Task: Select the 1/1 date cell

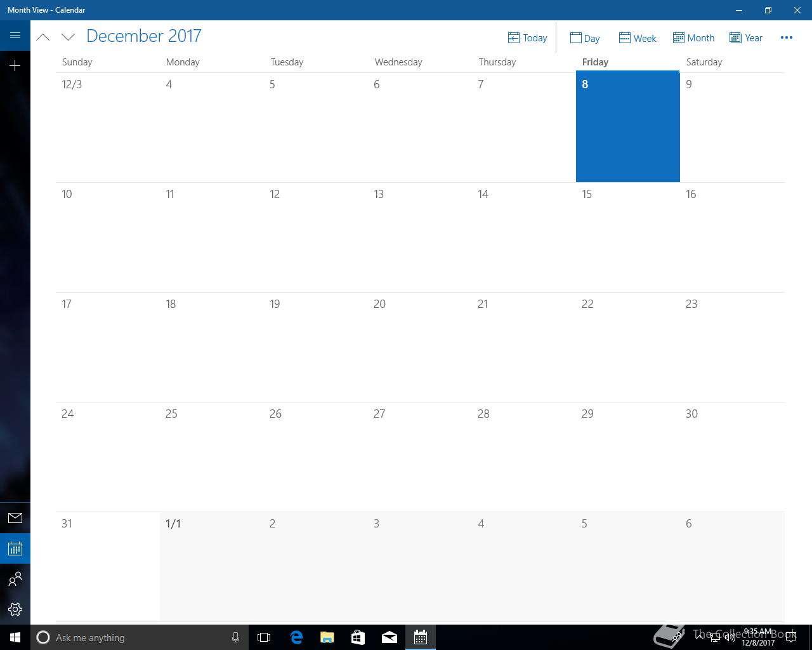Action: click(x=212, y=567)
